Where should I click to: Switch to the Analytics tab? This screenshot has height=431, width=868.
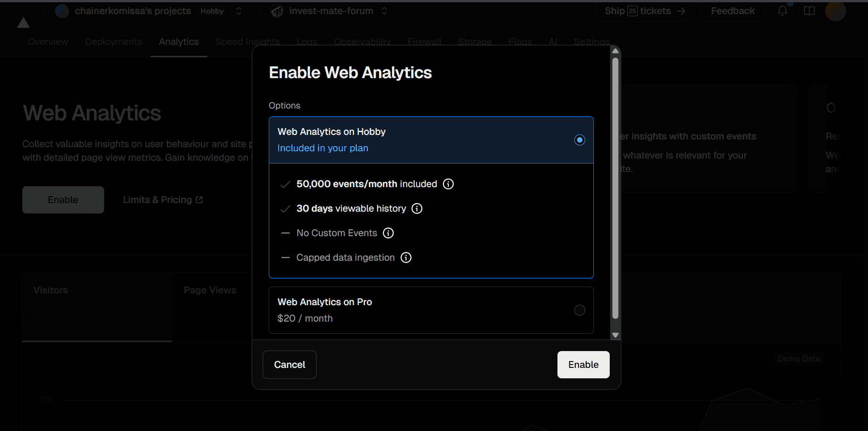click(x=178, y=41)
